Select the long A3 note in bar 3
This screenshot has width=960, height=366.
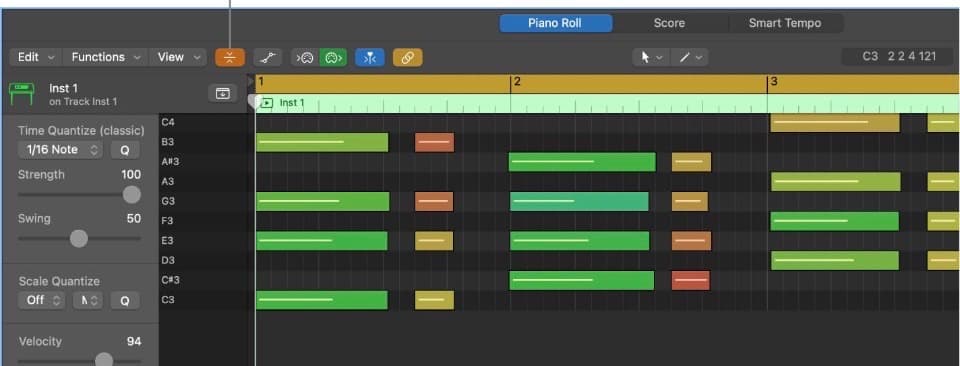pos(836,182)
